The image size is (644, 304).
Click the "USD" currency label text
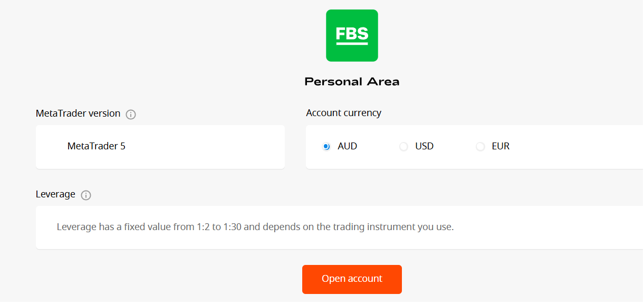pos(424,146)
